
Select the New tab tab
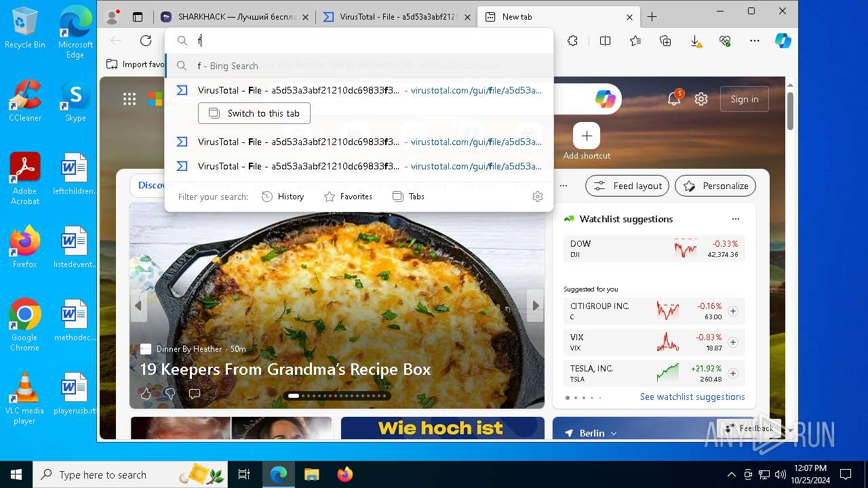559,17
